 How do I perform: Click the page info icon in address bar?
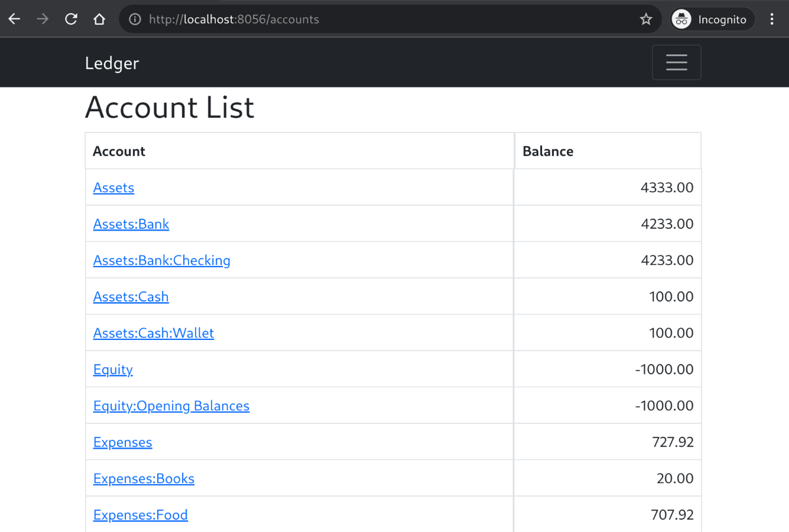point(134,18)
